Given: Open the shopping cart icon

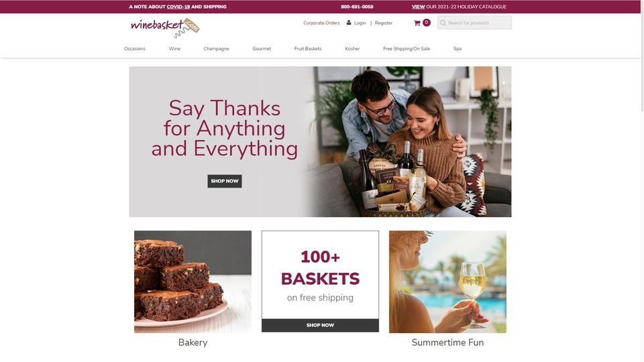Looking at the screenshot, I should click(x=417, y=23).
